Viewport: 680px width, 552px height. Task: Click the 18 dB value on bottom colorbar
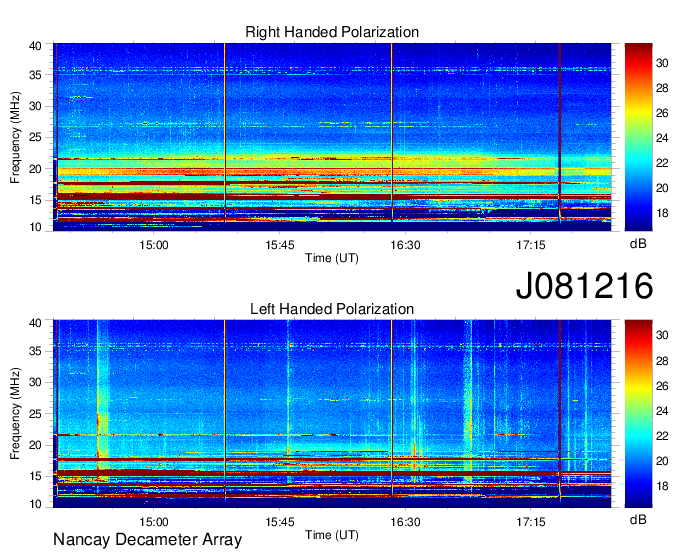tap(662, 486)
